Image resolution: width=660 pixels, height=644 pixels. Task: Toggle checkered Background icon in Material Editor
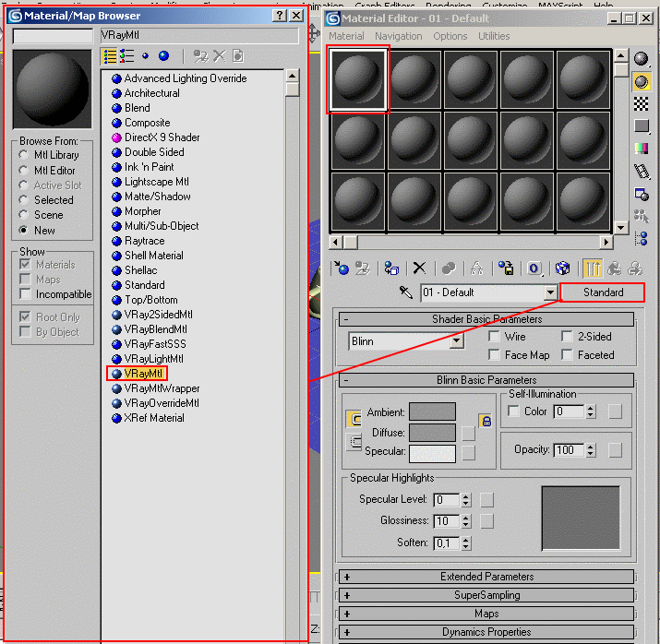641,103
